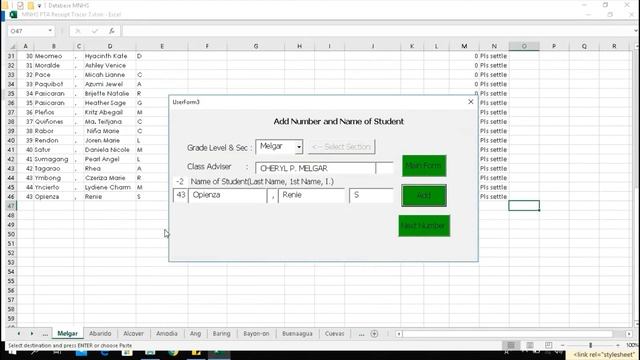Switch to Normal view in status bar
This screenshot has width=640, height=360.
511,345
